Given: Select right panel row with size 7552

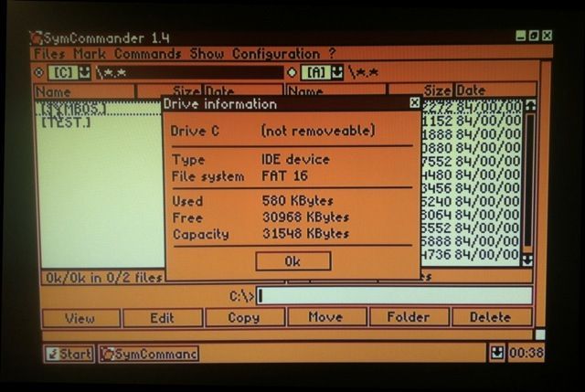Looking at the screenshot, I should [471, 161].
